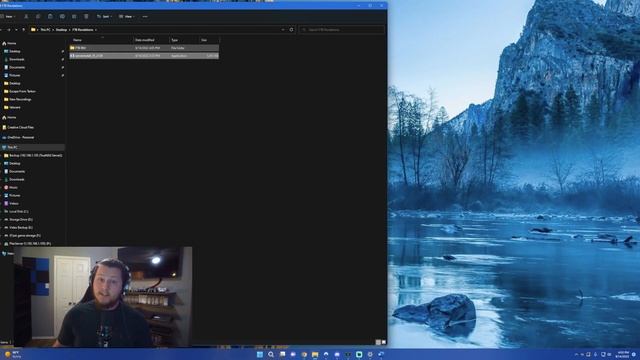Refresh the current folder view
Viewport: 640px width, 360px height.
coord(291,30)
